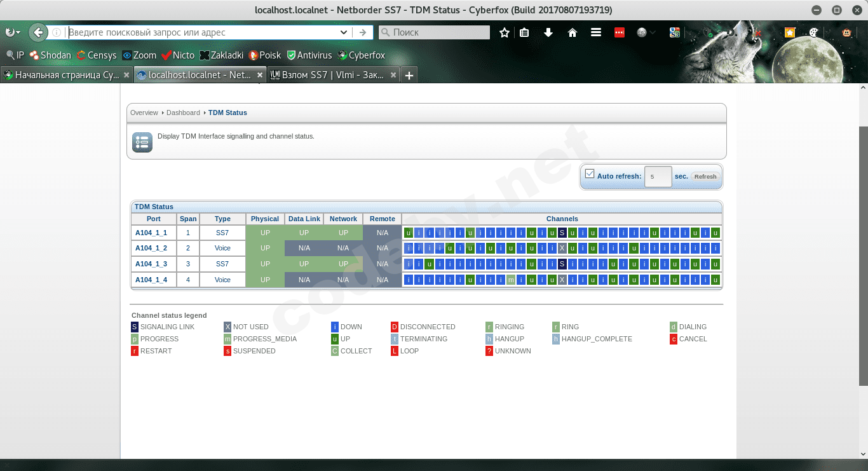Go to the browser home page icon
Screen dimensions: 868x471
573,32
